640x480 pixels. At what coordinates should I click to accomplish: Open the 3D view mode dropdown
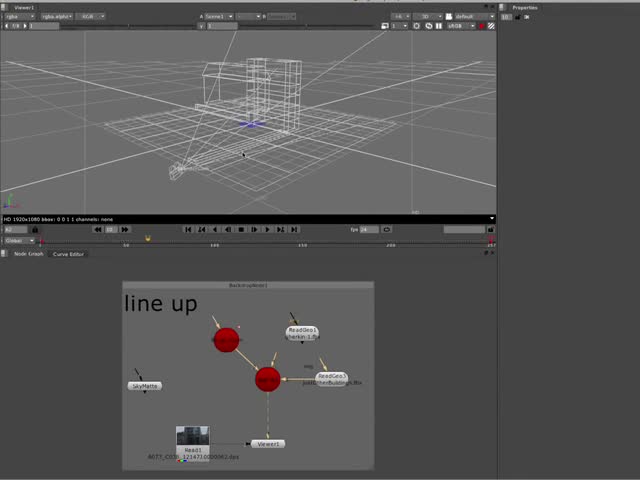click(x=428, y=16)
